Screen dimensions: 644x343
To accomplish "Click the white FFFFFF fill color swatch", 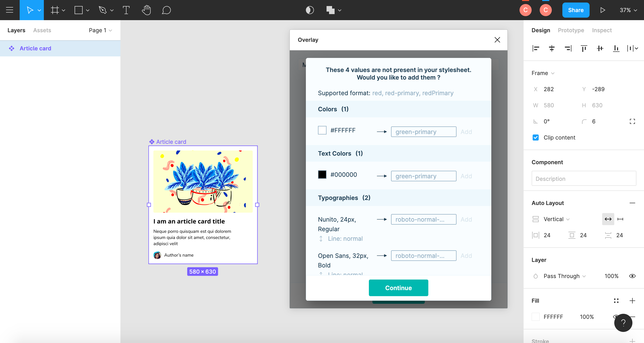I will pos(536,317).
